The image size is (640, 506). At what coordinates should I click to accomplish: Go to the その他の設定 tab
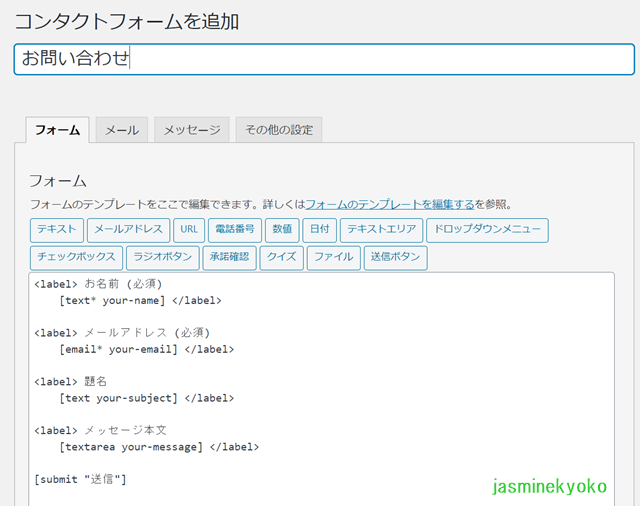point(279,130)
